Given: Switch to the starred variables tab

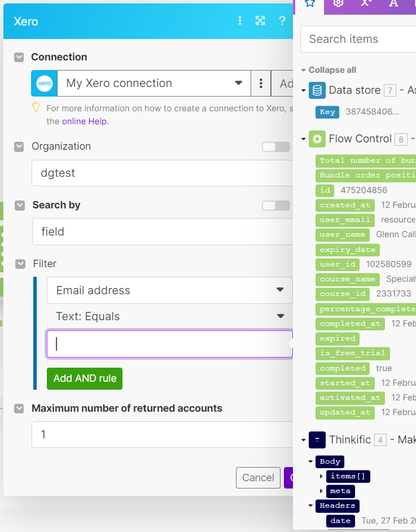Looking at the screenshot, I should (x=309, y=3).
